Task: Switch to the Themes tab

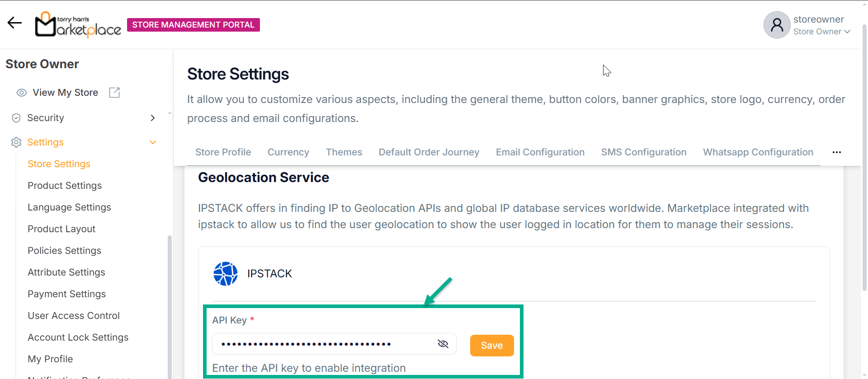Action: (344, 152)
